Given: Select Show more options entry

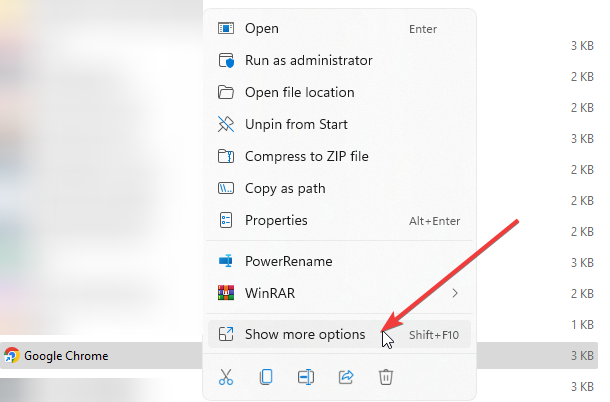Looking at the screenshot, I should [339, 334].
